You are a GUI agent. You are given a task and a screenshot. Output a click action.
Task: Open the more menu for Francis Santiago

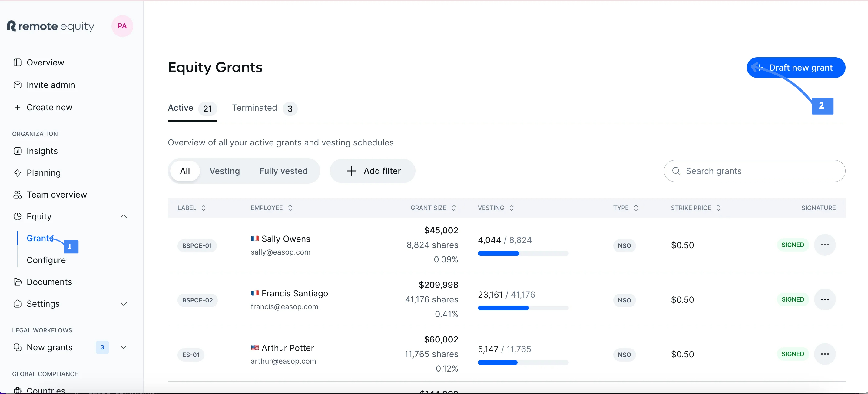pos(824,300)
